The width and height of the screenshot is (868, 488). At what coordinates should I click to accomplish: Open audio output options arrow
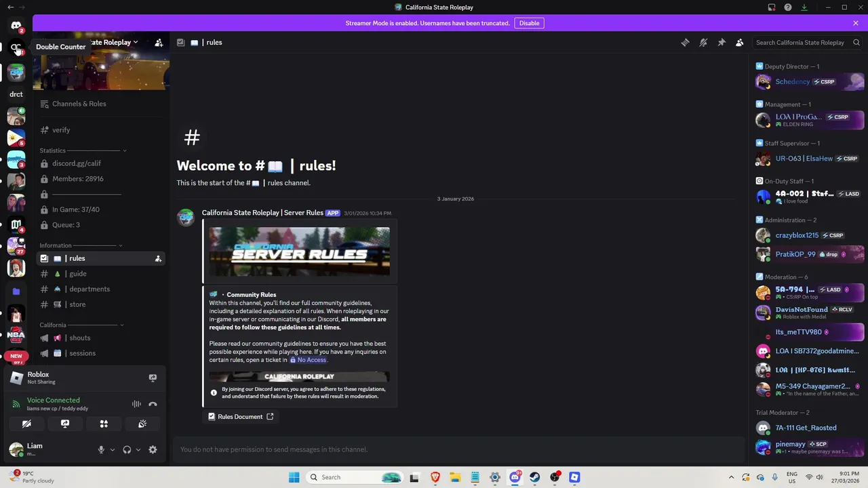point(138,449)
